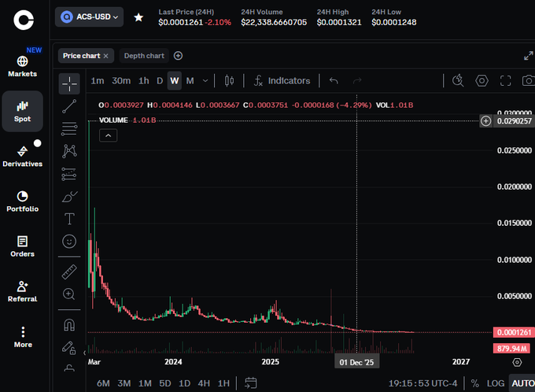
Task: Select the 1H date range
Action: pos(223,383)
